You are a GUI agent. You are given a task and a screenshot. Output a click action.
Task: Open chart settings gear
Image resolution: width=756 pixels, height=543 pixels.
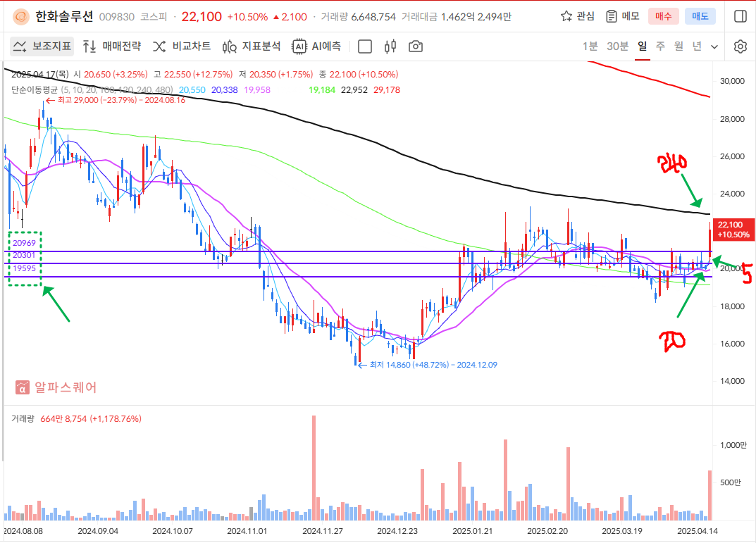tap(740, 46)
